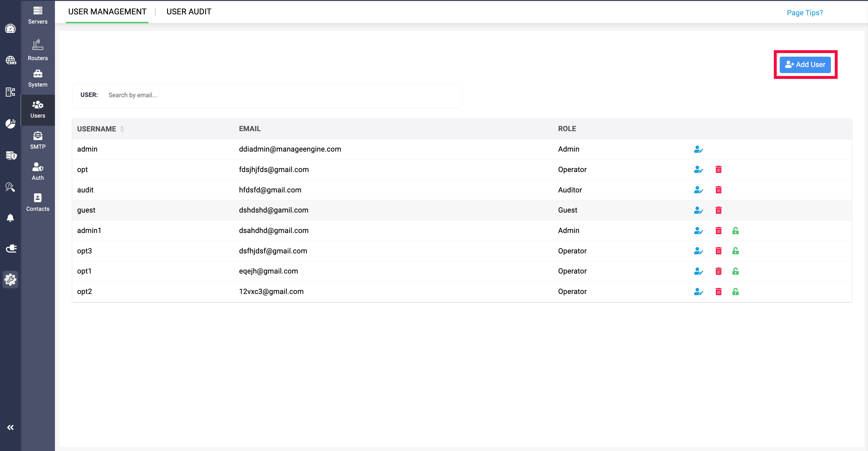This screenshot has height=451, width=868.
Task: Switch to USER AUDIT tab
Action: (189, 12)
